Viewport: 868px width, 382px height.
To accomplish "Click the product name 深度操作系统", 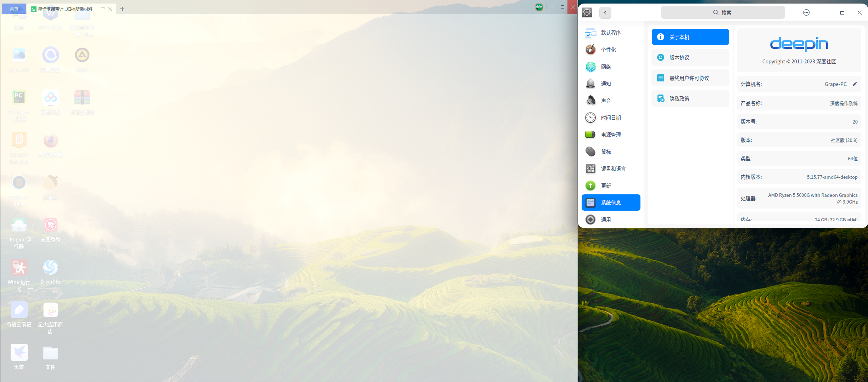I will click(x=844, y=103).
